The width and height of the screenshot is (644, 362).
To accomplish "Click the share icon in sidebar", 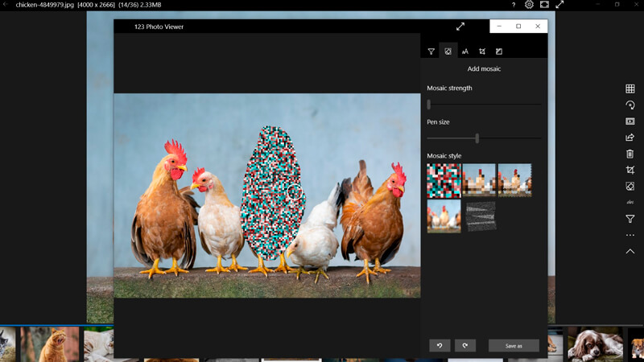I will 630,138.
